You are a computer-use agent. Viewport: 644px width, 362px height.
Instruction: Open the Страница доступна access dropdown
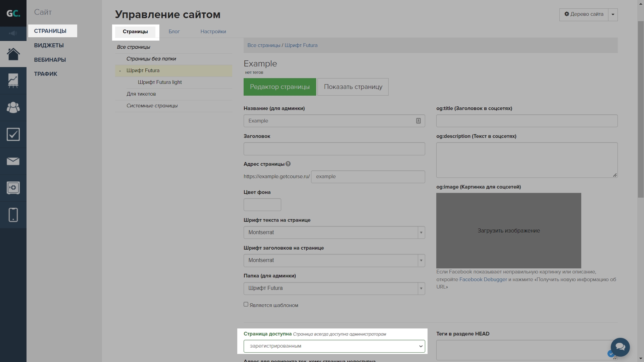click(334, 346)
